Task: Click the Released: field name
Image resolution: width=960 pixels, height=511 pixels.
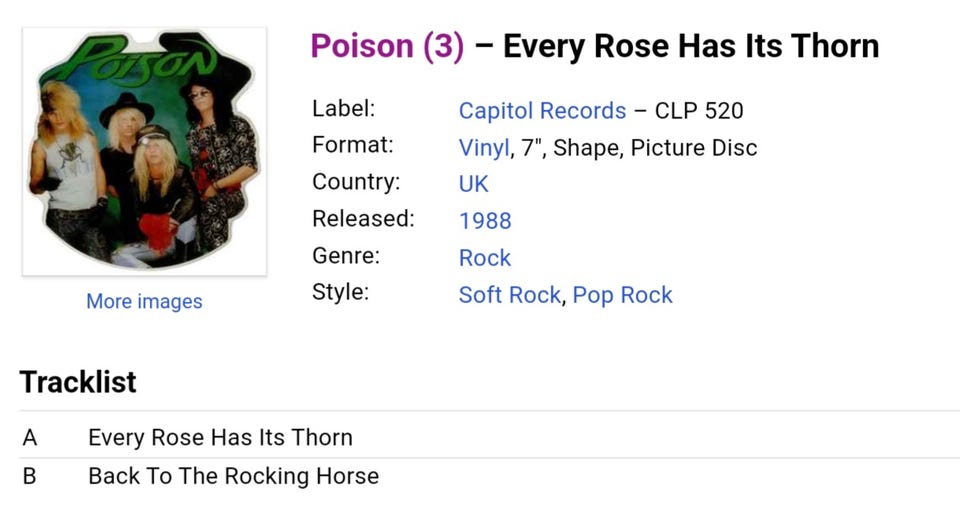Action: pos(362,218)
